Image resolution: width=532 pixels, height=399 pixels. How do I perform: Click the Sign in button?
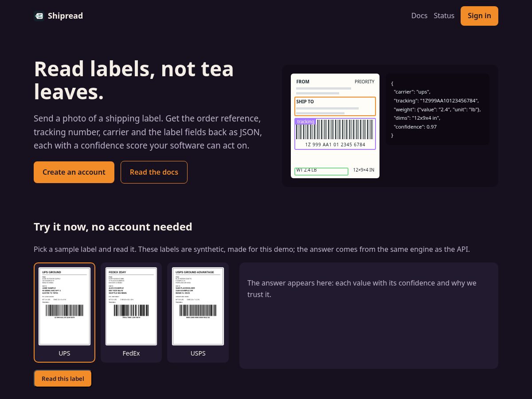coord(479,16)
